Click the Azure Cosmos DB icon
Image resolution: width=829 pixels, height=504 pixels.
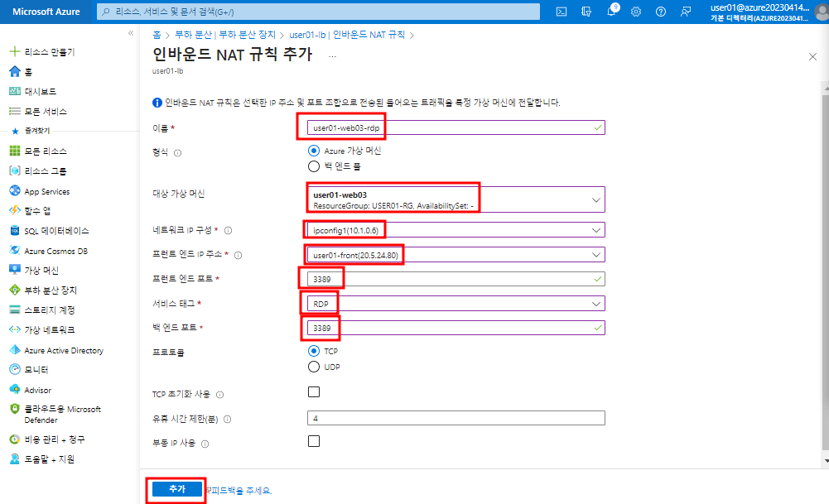pos(15,251)
